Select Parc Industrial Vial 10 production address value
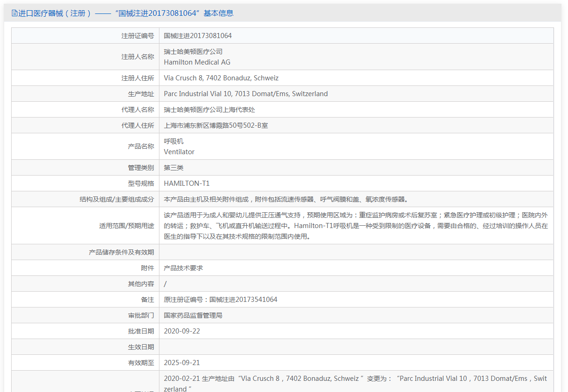568x392 pixels. pyautogui.click(x=246, y=94)
